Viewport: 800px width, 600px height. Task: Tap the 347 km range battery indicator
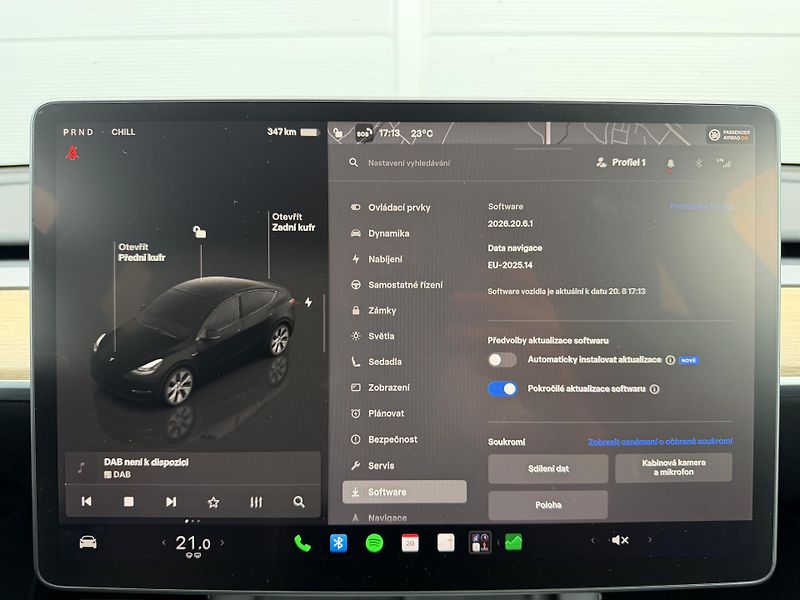pyautogui.click(x=293, y=132)
